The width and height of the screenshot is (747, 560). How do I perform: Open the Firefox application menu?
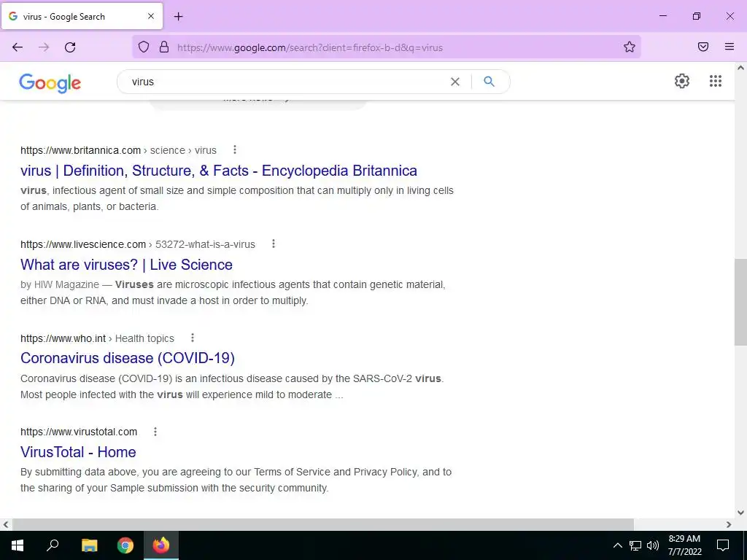coord(729,47)
